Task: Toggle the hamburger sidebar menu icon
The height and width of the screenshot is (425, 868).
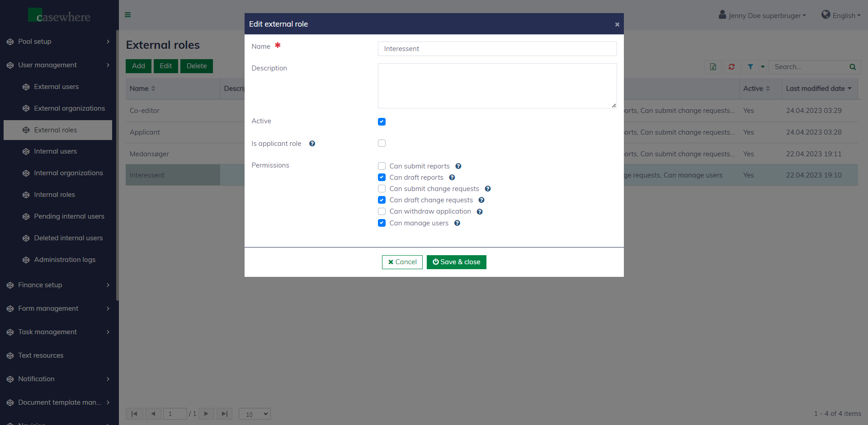Action: (x=128, y=15)
